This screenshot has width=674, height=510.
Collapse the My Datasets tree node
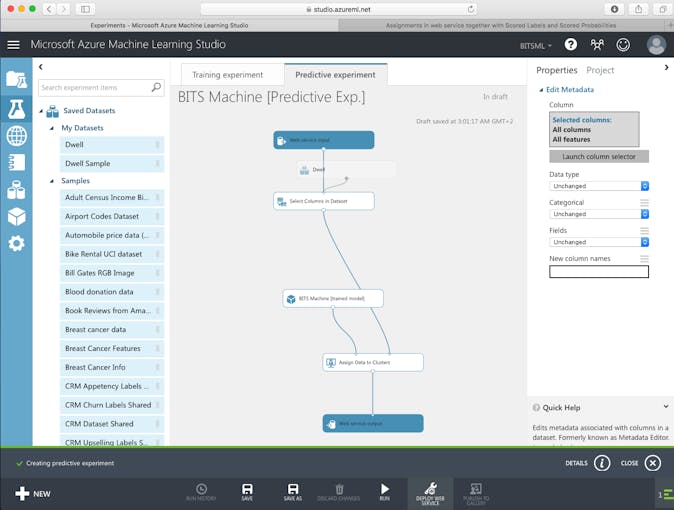pos(52,128)
